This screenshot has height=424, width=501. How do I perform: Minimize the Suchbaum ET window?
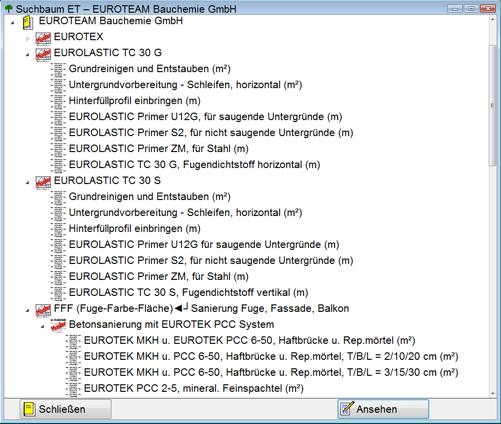pyautogui.click(x=455, y=9)
